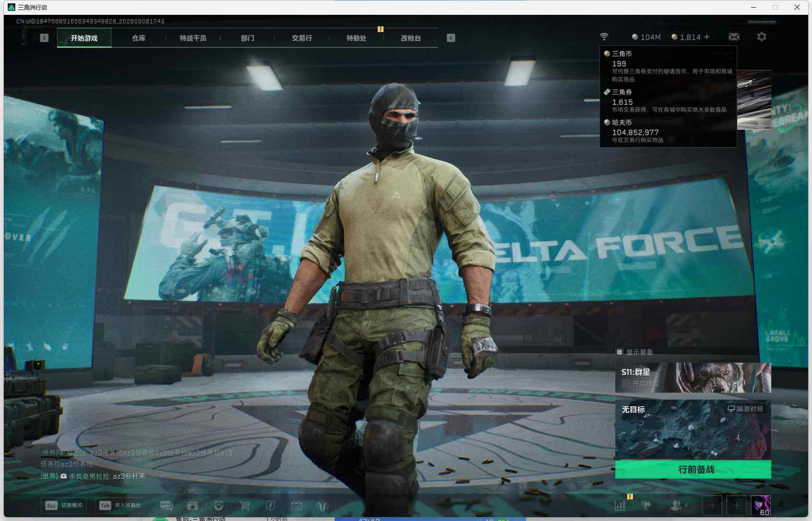Open the chat speech bubble icon
This screenshot has height=521, width=812.
(x=167, y=506)
